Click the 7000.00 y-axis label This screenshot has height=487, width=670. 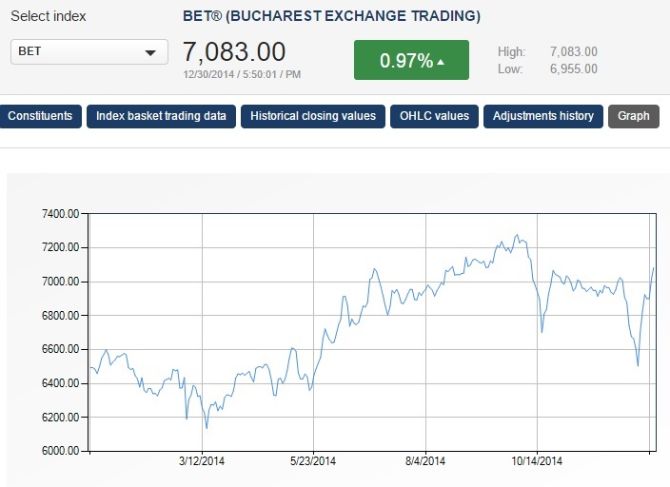60,282
